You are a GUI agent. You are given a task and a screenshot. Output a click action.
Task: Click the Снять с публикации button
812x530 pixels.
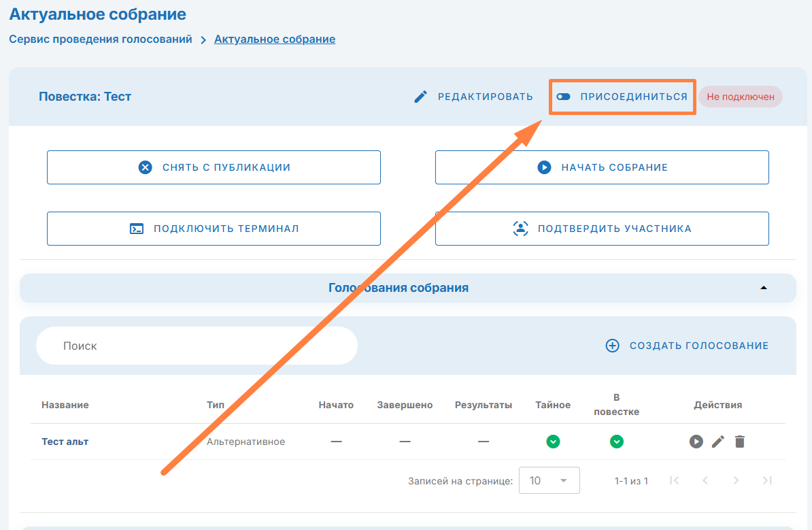[214, 167]
